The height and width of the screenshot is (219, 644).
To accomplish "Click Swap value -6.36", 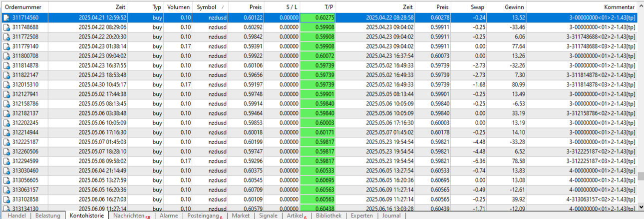I will click(478, 161).
